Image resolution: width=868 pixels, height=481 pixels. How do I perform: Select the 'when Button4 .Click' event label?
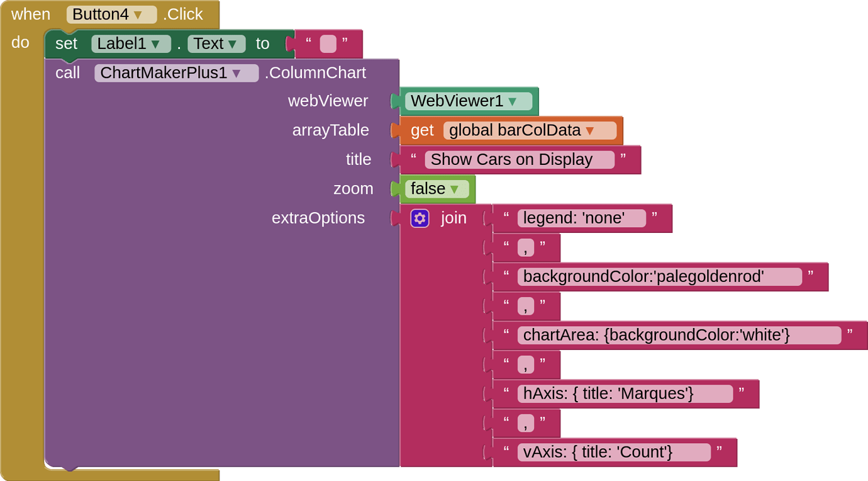pos(107,14)
